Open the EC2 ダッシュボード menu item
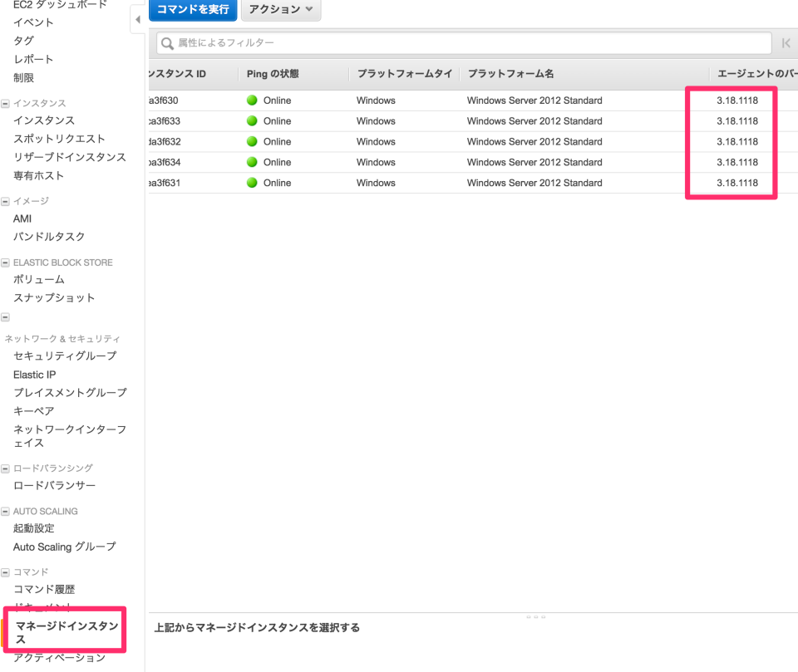 tap(58, 4)
